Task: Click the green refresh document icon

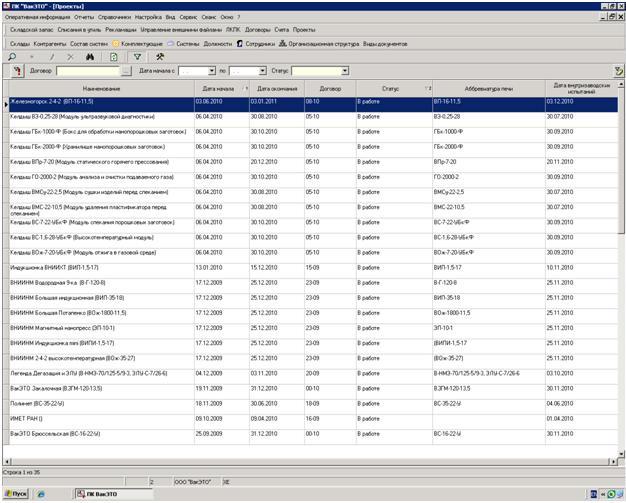Action: coord(114,57)
